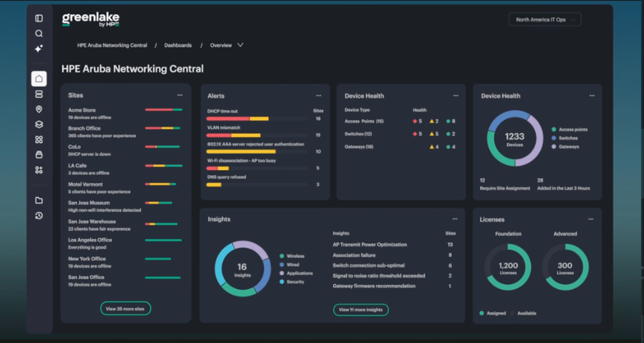Viewport: 644px width, 343px height.
Task: Select the Wireless insights legend entry
Action: (292, 256)
